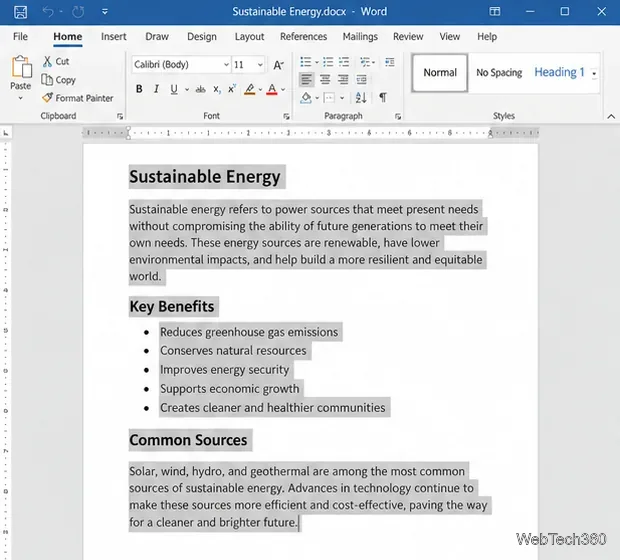Click the Format Painter brush icon
620x560 pixels.
[47, 97]
